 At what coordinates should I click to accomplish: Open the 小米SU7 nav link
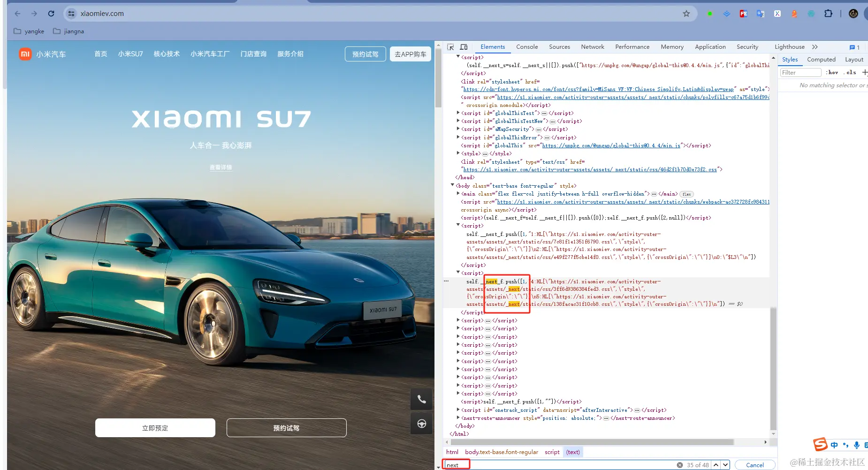(x=130, y=54)
